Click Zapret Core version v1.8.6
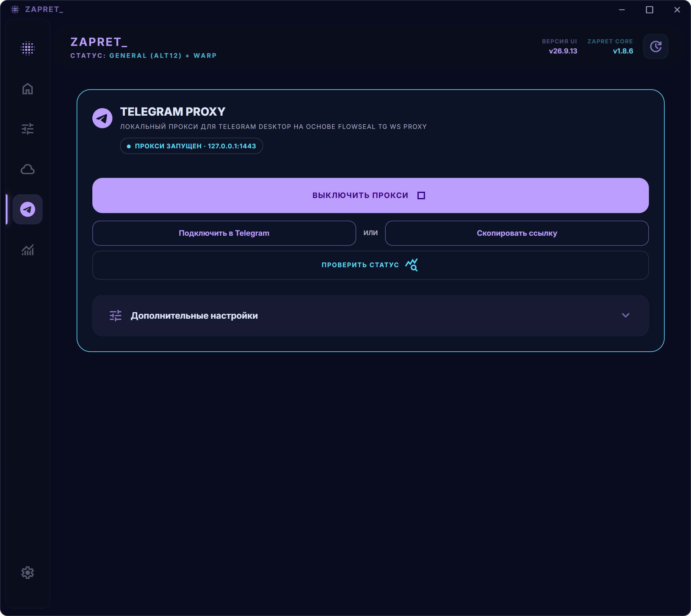Screen dimensions: 691x616 point(623,51)
